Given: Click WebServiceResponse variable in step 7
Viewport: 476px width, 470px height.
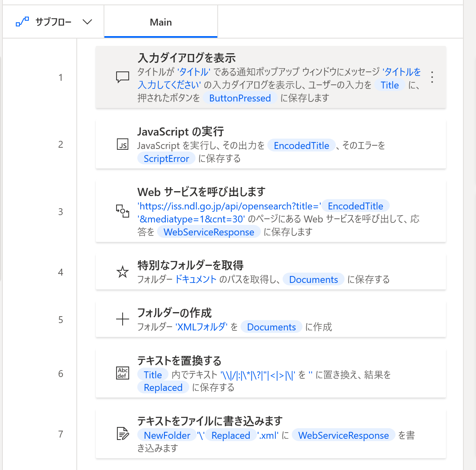Looking at the screenshot, I should (343, 436).
